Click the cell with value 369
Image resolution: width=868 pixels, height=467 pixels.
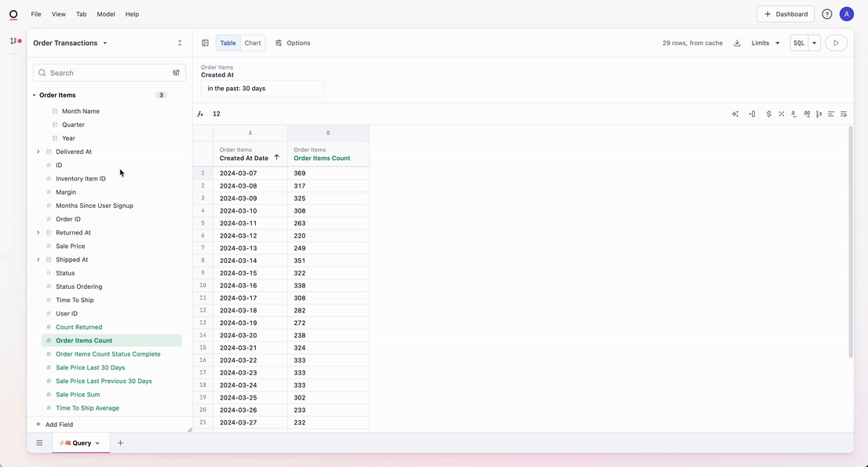328,173
